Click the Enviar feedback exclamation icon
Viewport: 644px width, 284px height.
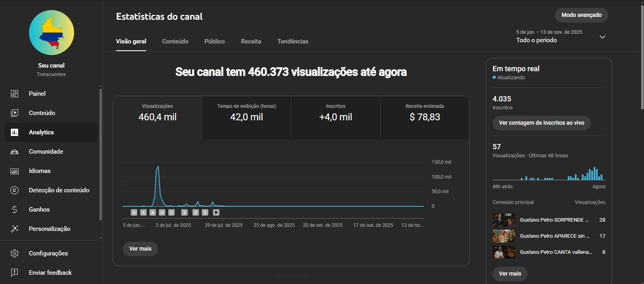(14, 273)
